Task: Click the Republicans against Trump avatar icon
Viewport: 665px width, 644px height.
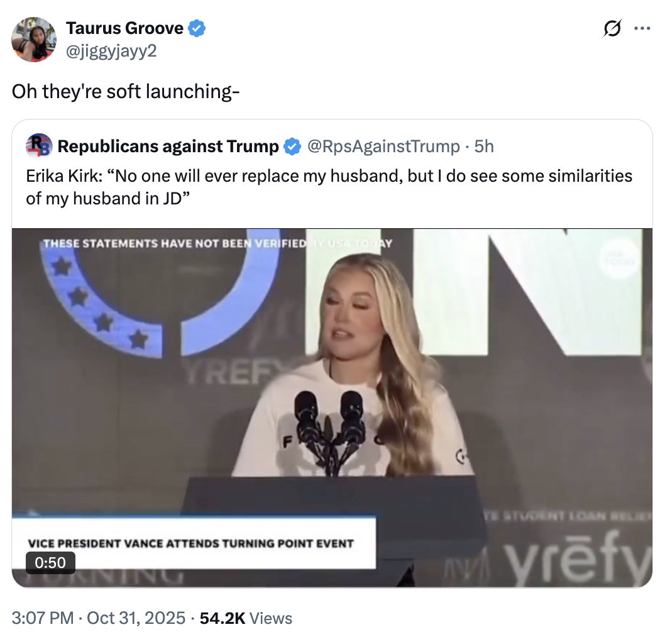Action: (38, 146)
